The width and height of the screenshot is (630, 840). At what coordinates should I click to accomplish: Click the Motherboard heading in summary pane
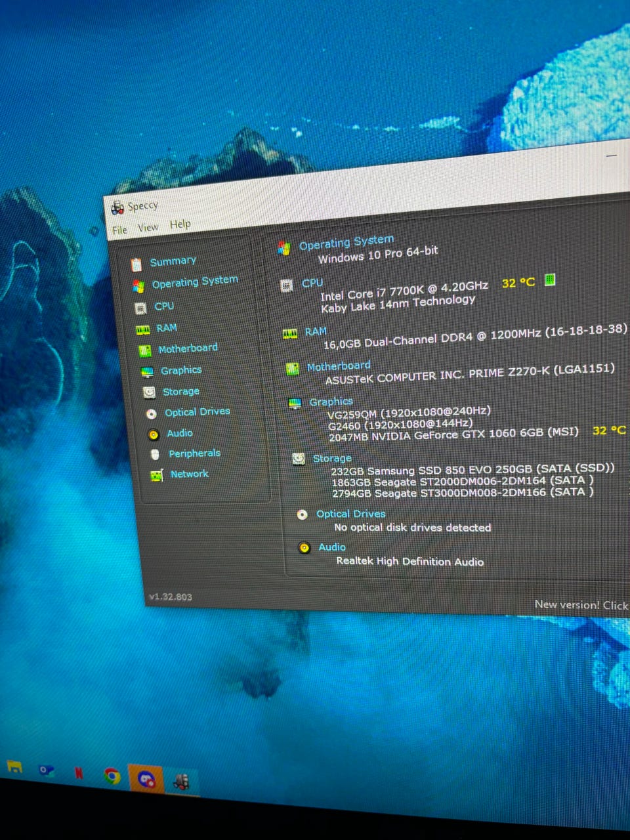339,366
